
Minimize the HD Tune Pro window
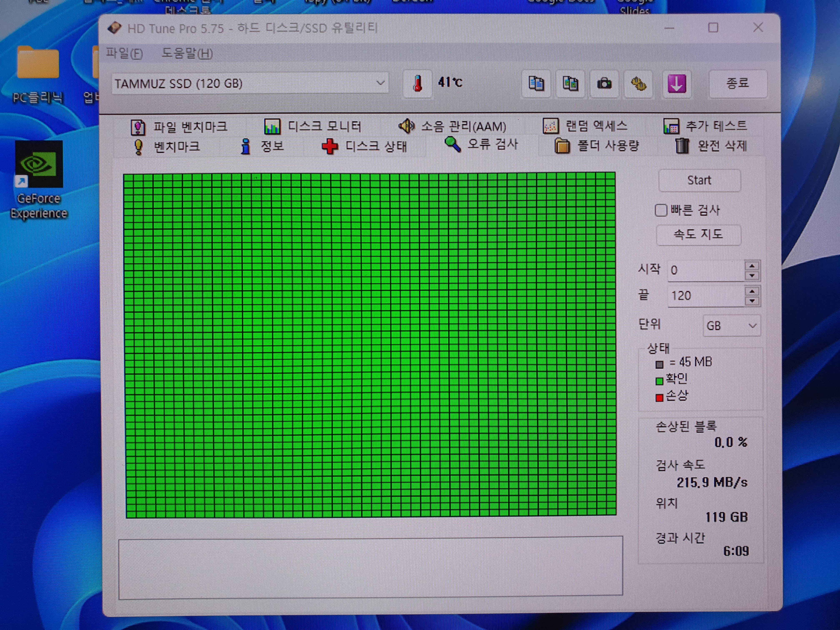click(x=669, y=28)
